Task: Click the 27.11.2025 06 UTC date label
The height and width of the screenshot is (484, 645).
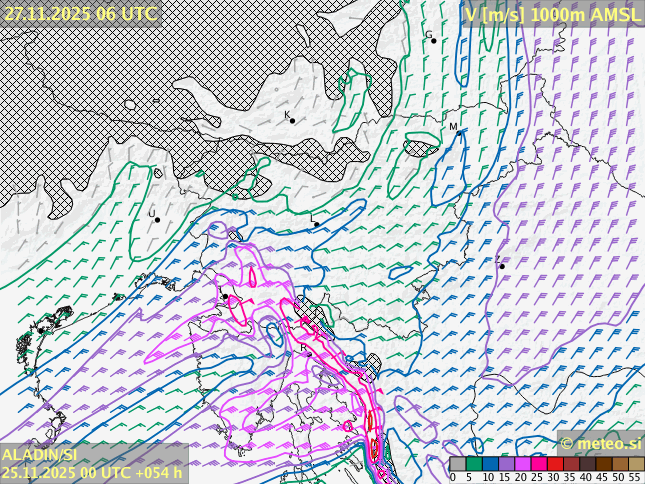Action: pos(80,13)
